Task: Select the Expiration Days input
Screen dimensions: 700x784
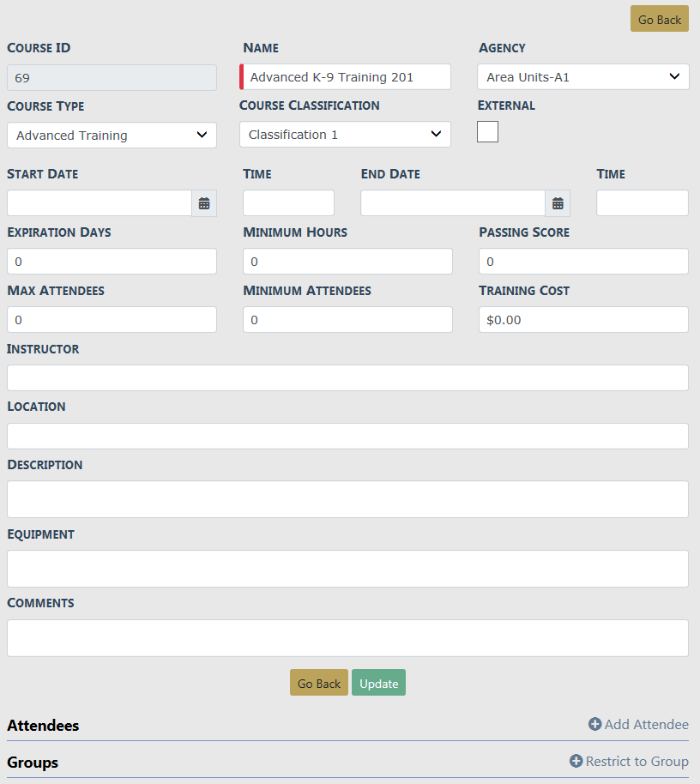Action: pos(112,262)
